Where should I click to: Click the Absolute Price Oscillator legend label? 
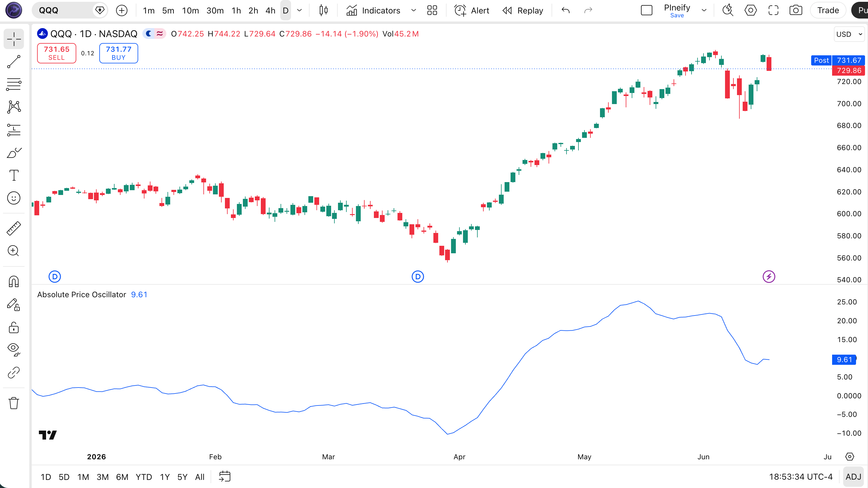coord(82,295)
